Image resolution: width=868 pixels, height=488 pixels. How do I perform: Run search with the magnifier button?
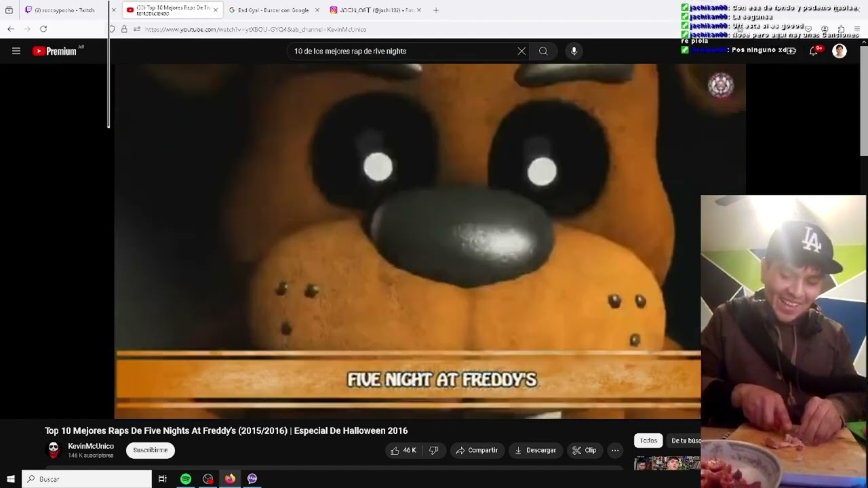[x=543, y=51]
